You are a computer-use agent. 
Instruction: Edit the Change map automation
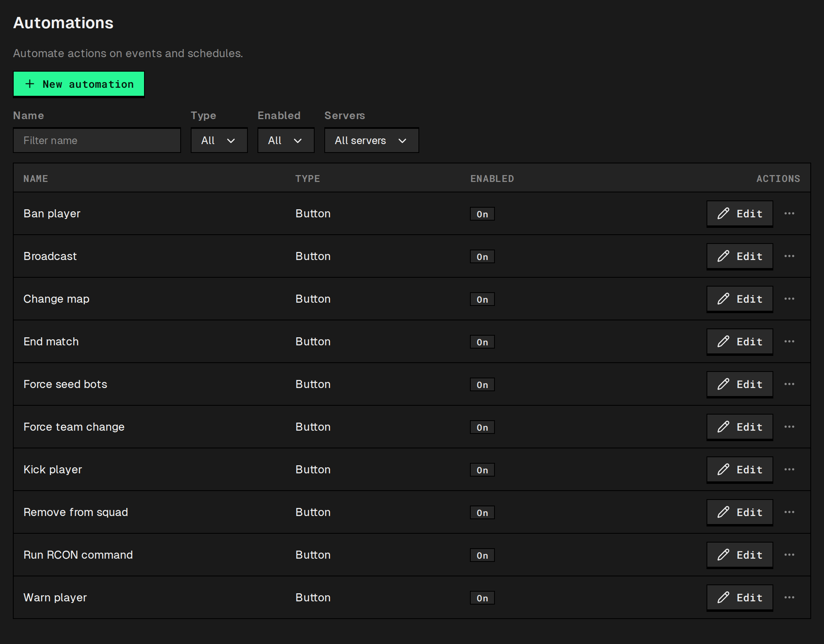740,299
